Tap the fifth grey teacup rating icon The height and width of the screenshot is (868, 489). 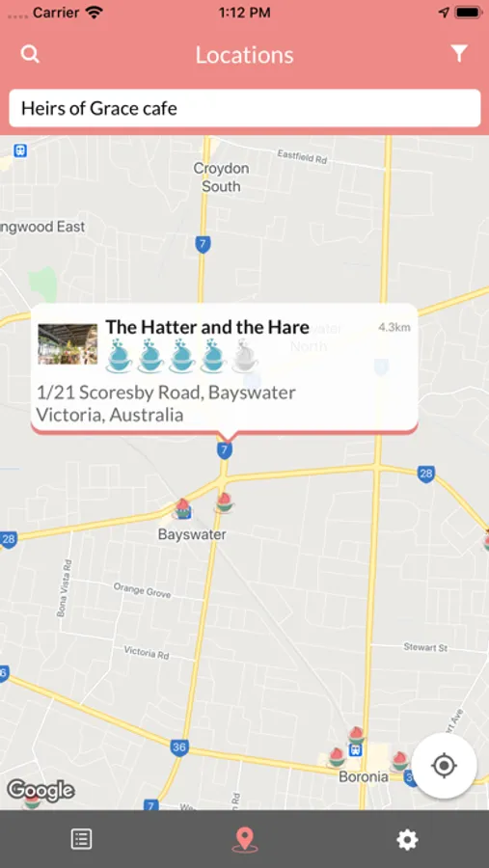click(x=245, y=355)
